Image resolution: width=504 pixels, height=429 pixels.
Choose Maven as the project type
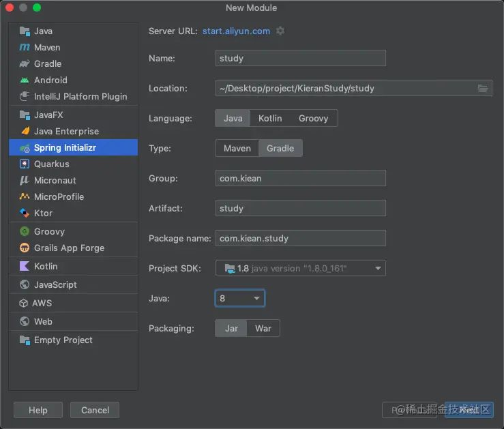pos(237,148)
